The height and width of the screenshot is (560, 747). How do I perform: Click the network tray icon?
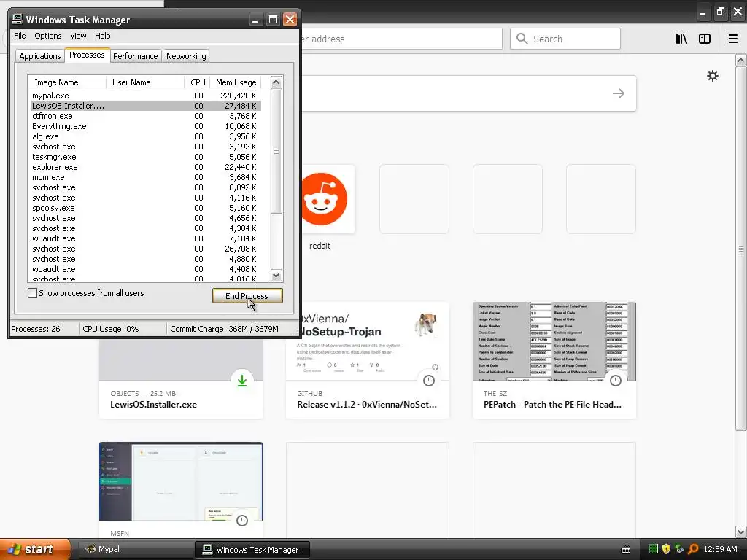point(679,549)
